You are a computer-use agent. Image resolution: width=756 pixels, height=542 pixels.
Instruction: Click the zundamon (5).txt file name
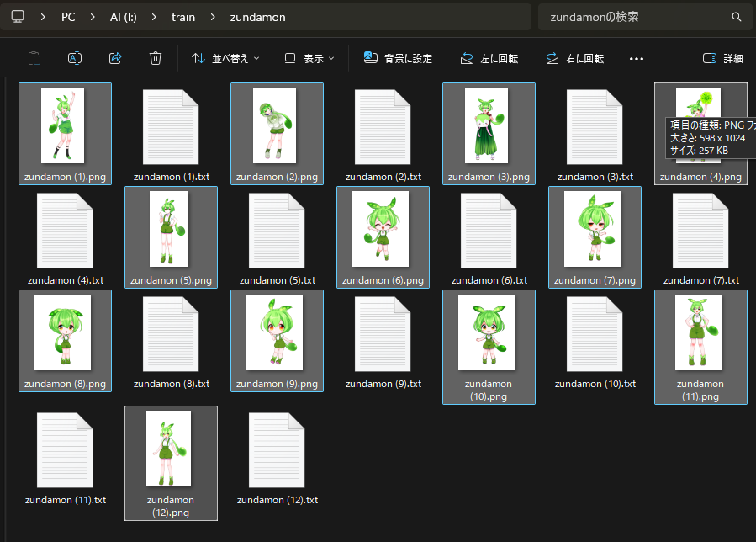click(x=278, y=280)
